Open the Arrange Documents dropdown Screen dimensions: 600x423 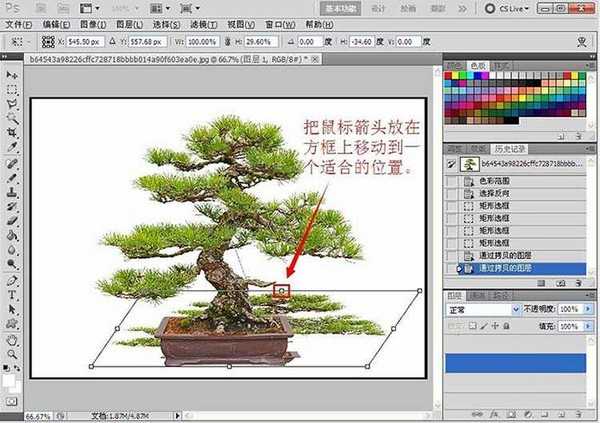tap(160, 8)
